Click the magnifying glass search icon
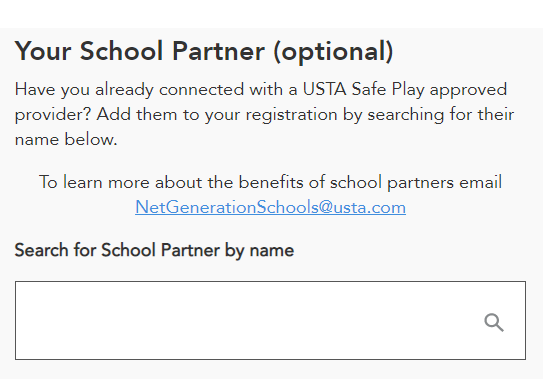The image size is (546, 379). tap(494, 322)
